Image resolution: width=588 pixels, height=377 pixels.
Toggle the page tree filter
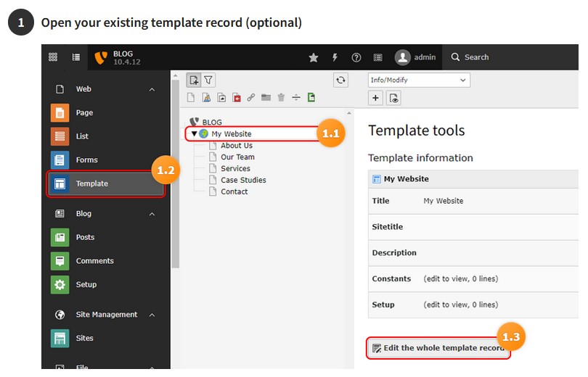(208, 80)
